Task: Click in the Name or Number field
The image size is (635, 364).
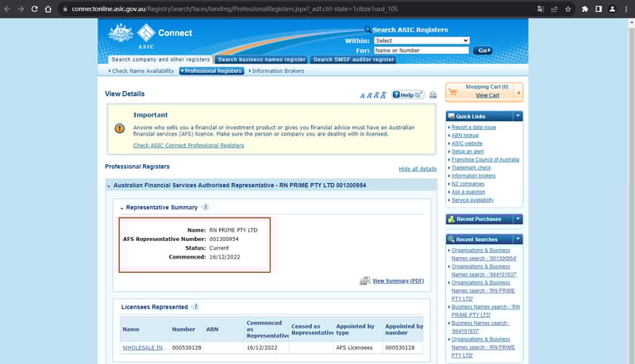Action: [x=421, y=51]
